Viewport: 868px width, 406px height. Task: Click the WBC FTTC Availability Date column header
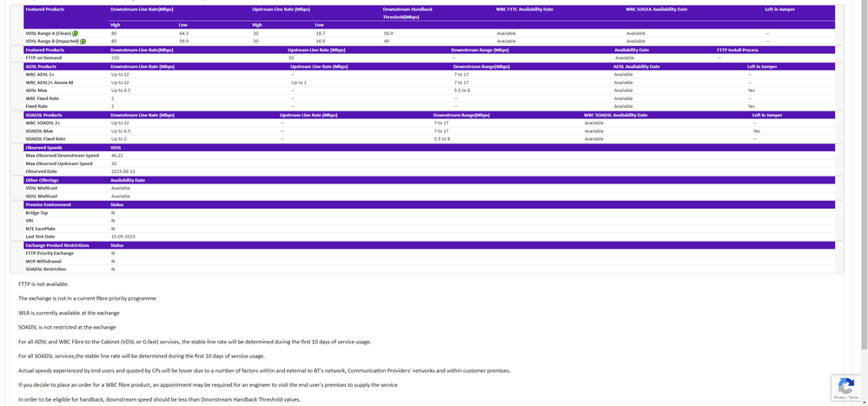tap(525, 10)
